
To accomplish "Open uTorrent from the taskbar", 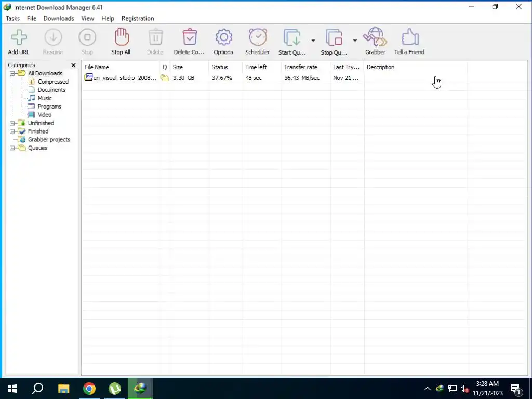I will pyautogui.click(x=115, y=389).
